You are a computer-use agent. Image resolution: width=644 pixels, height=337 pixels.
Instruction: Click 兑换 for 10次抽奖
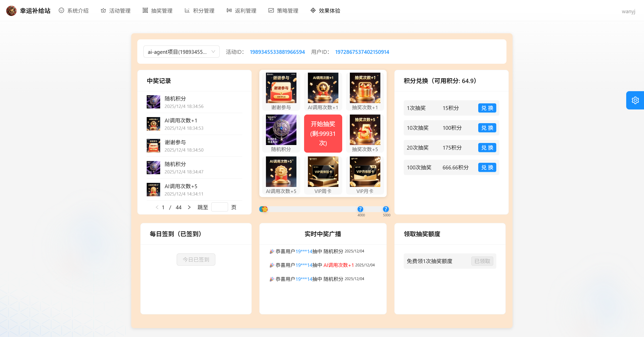pyautogui.click(x=487, y=128)
